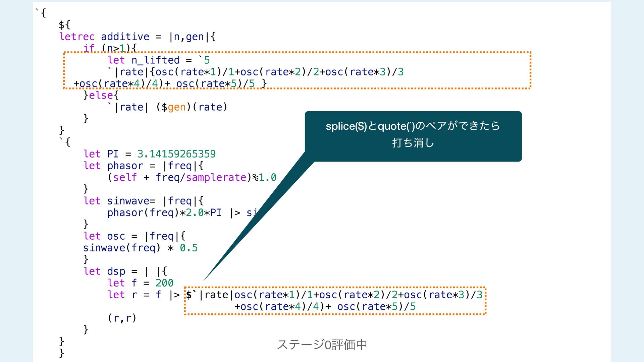Click the '打ち消し' text in callout

coord(413,143)
